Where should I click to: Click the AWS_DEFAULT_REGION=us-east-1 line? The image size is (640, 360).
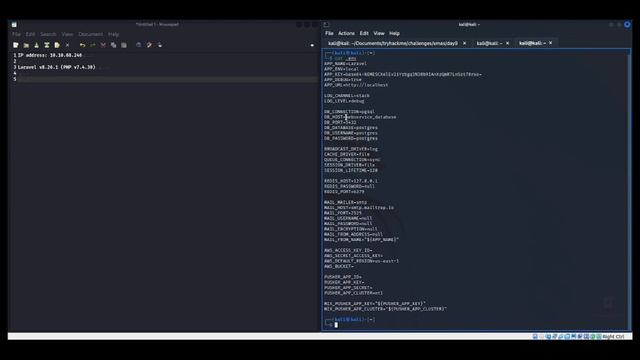click(x=362, y=261)
